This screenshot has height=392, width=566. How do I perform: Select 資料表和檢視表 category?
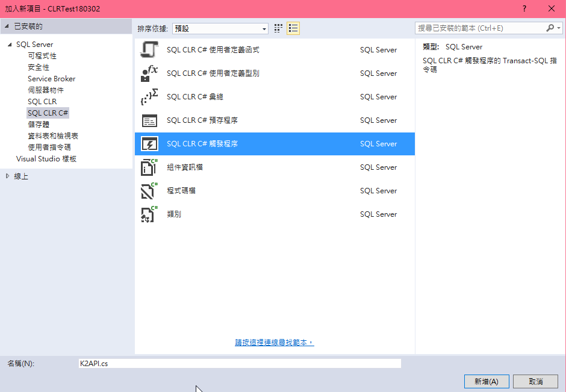(53, 135)
